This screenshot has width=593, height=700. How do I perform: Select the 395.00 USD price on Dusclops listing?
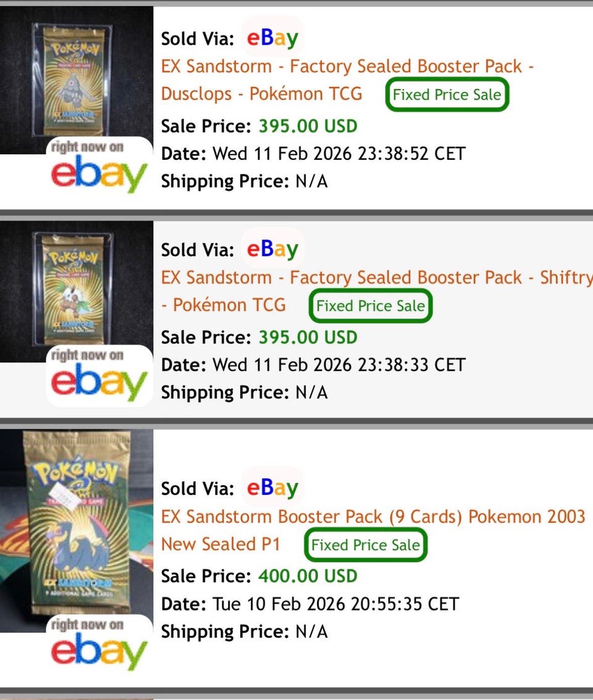[308, 126]
